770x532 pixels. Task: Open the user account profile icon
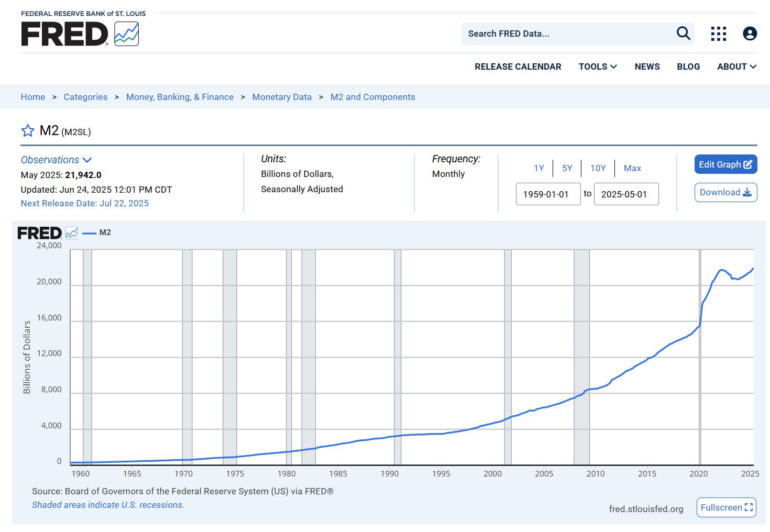click(750, 34)
